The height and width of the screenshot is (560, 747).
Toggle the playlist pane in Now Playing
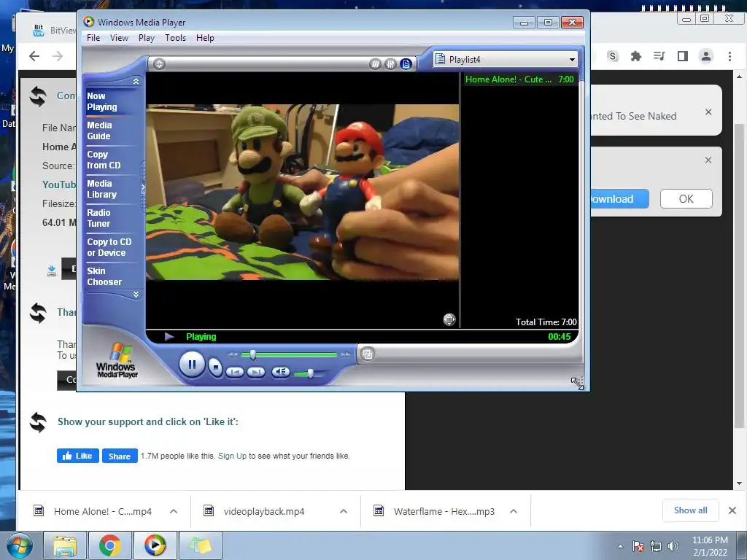pyautogui.click(x=406, y=64)
